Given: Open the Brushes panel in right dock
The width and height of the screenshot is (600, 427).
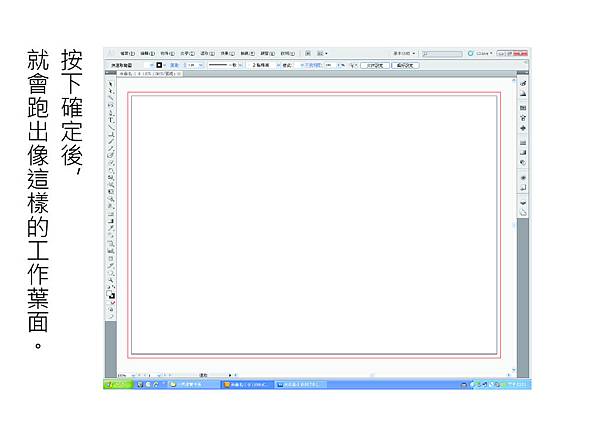Looking at the screenshot, I should (523, 118).
